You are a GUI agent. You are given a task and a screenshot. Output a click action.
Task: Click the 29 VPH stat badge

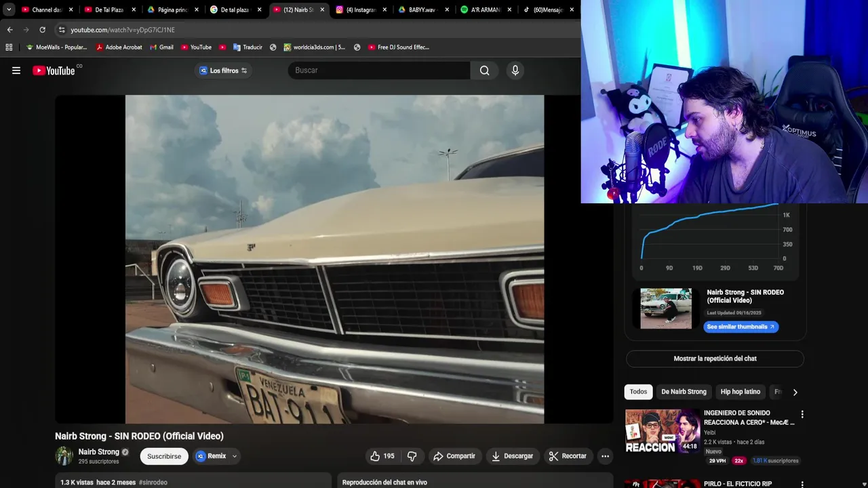pos(717,461)
